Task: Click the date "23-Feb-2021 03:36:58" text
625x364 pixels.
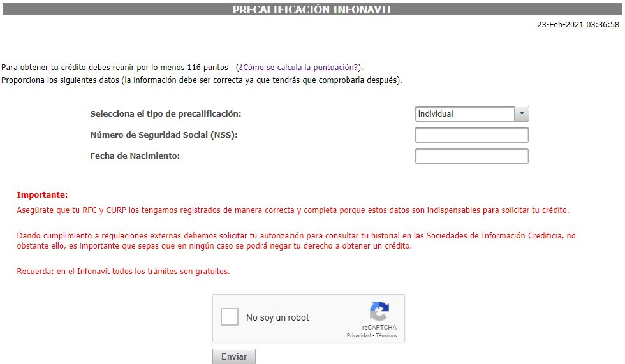Action: tap(578, 25)
